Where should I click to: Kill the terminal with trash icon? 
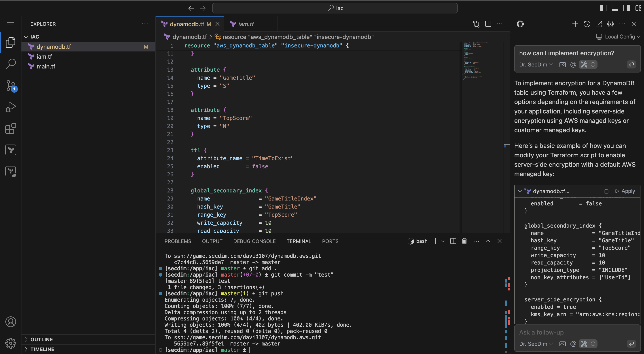464,241
